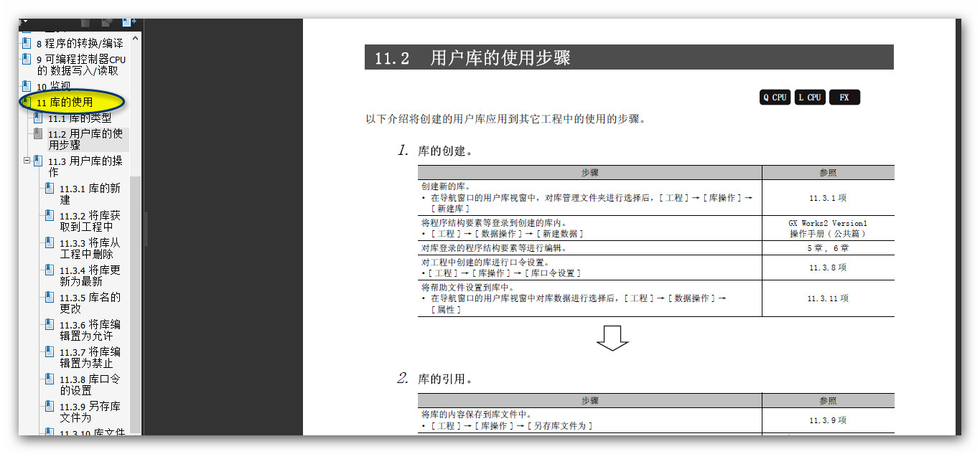The height and width of the screenshot is (454, 980).
Task: Click the bookmark icon for 11.3.4 将库更新为最新
Action: coord(50,270)
